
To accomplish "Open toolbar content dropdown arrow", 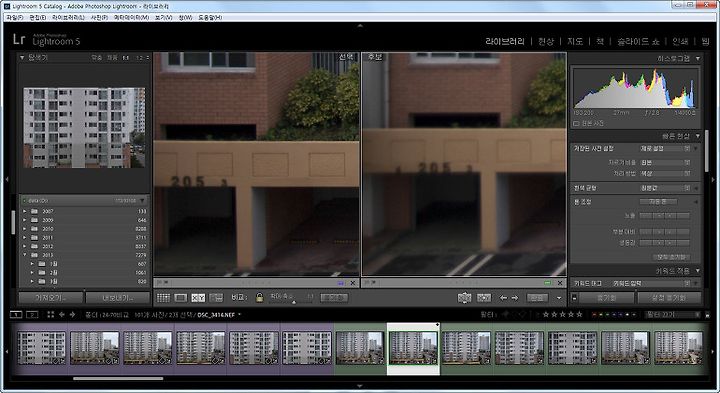I will pos(559,298).
